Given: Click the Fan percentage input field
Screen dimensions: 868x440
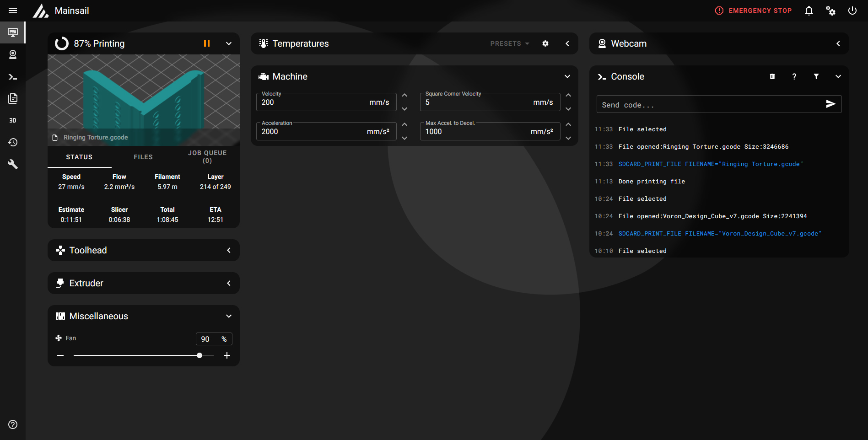Looking at the screenshot, I should click(214, 339).
